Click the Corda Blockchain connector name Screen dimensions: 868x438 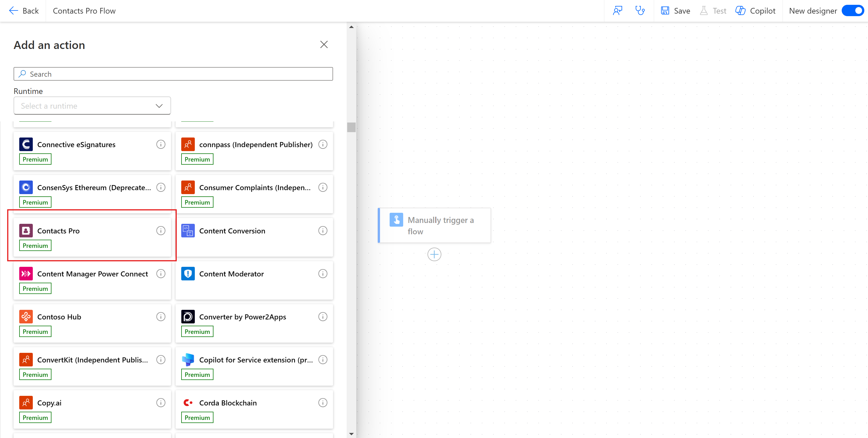228,403
